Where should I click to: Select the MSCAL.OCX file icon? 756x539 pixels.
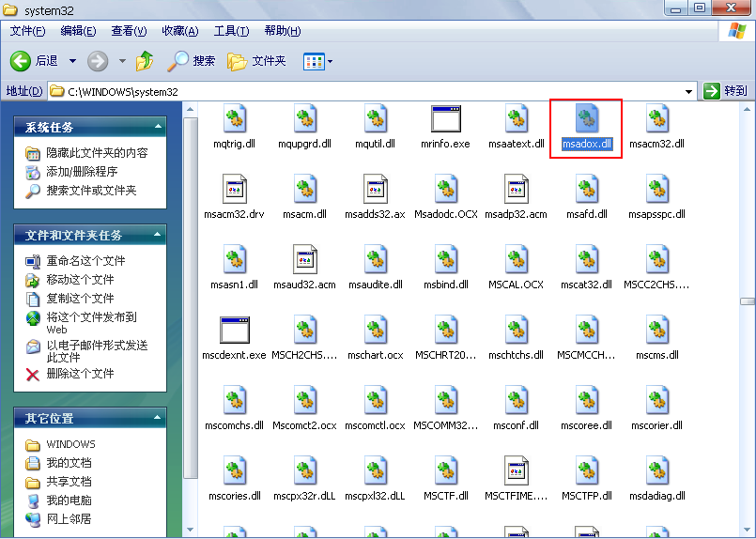[x=516, y=259]
